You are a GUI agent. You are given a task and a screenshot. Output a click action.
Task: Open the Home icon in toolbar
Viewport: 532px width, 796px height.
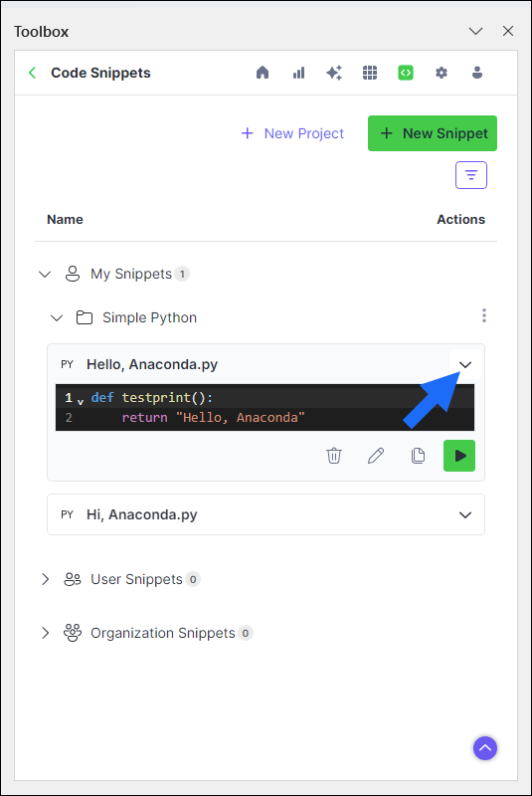pos(263,73)
